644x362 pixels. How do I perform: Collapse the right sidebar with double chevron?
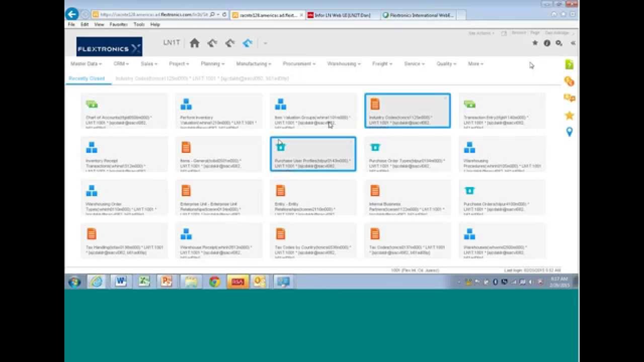573,43
